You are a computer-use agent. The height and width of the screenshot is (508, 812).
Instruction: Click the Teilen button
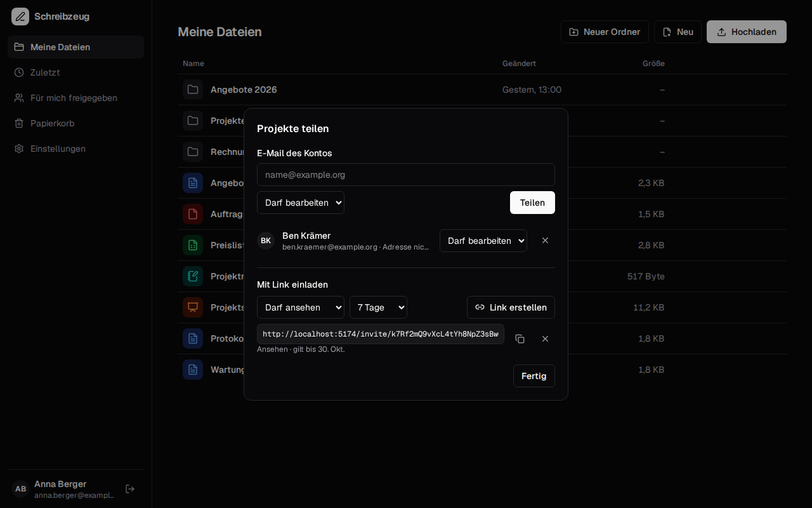point(532,203)
